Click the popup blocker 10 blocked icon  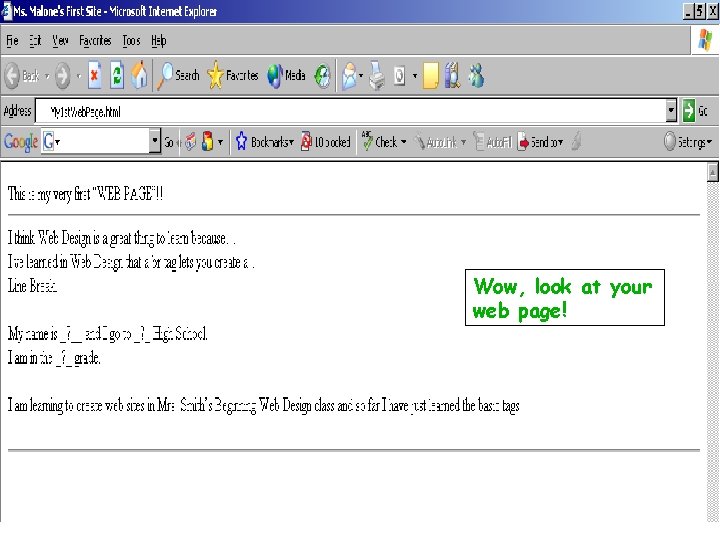(x=326, y=142)
